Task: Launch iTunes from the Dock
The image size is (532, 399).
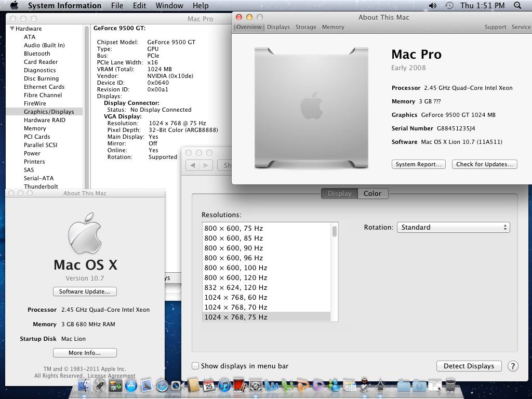Action: (x=224, y=386)
